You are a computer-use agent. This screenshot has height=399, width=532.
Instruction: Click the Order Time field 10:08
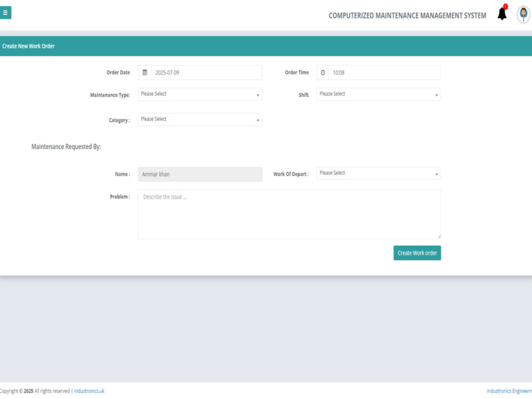coord(385,72)
